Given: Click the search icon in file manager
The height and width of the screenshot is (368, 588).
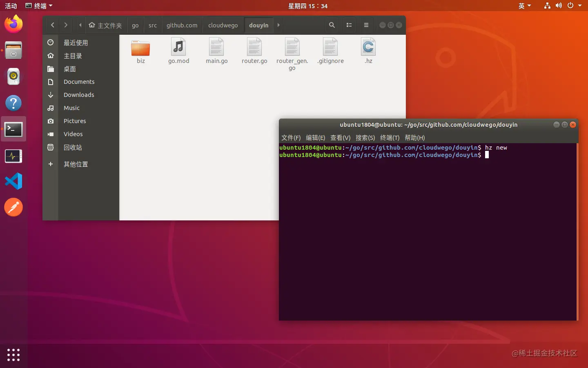Looking at the screenshot, I should point(332,25).
